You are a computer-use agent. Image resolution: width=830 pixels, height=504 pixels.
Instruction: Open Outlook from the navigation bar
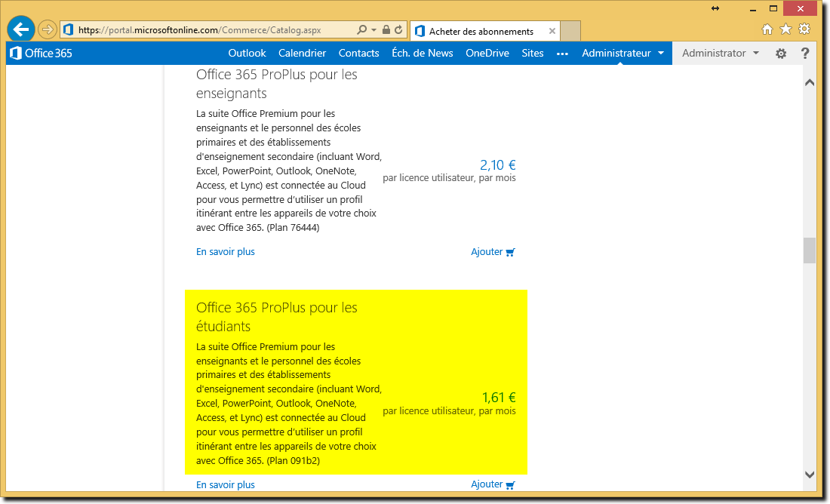[247, 53]
